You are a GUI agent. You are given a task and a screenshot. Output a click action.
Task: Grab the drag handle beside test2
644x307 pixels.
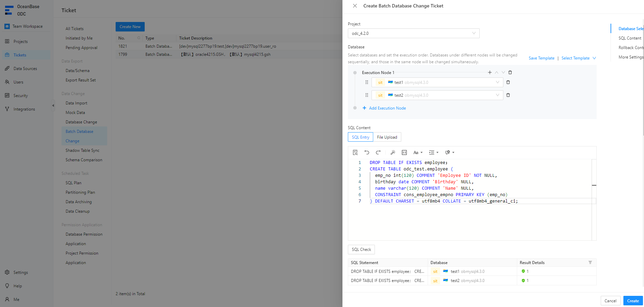pyautogui.click(x=367, y=95)
